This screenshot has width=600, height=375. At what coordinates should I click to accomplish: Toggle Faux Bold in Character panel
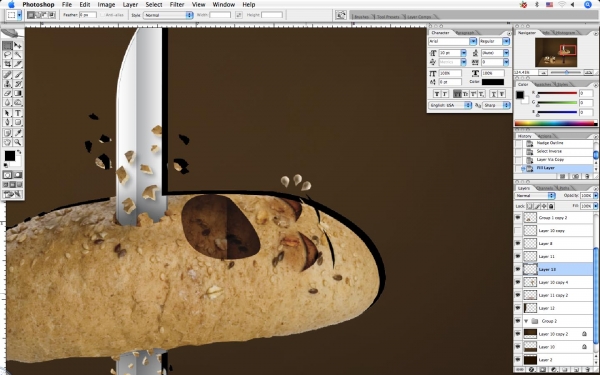point(437,94)
